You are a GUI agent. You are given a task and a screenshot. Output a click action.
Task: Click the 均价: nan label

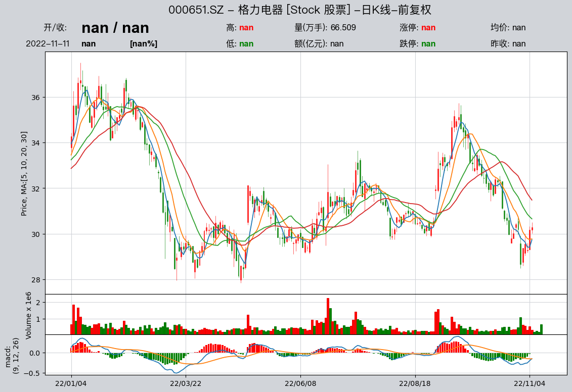508,28
